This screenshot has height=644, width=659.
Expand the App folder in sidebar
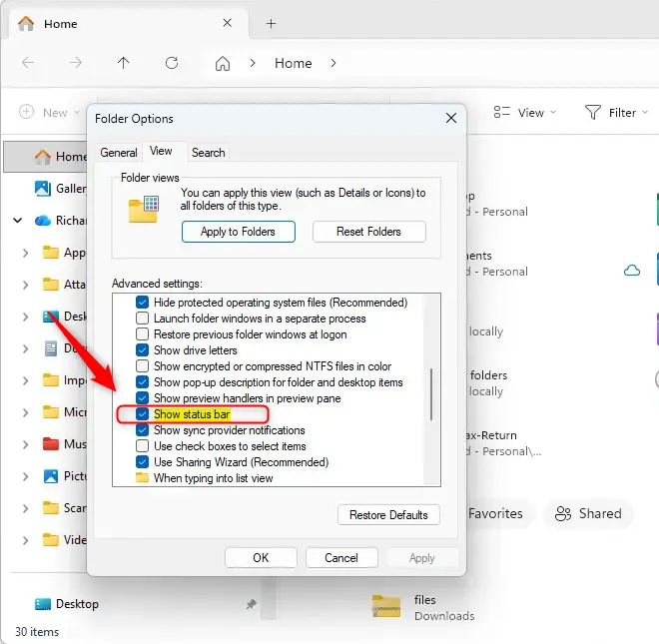coord(26,253)
